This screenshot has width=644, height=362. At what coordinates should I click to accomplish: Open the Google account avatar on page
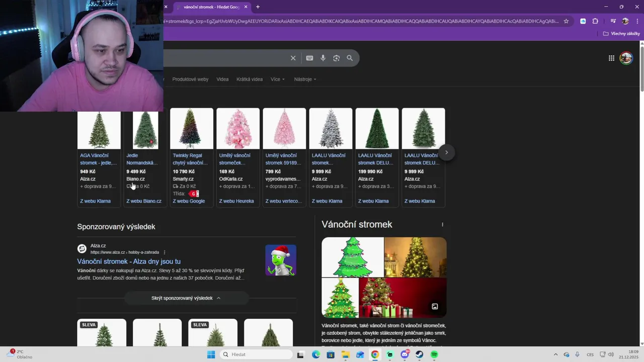point(626,58)
